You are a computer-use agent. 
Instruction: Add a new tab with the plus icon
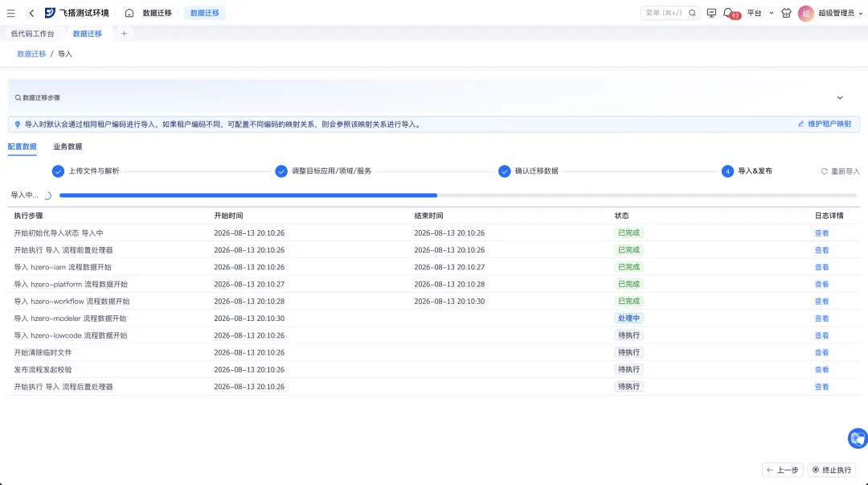click(124, 34)
